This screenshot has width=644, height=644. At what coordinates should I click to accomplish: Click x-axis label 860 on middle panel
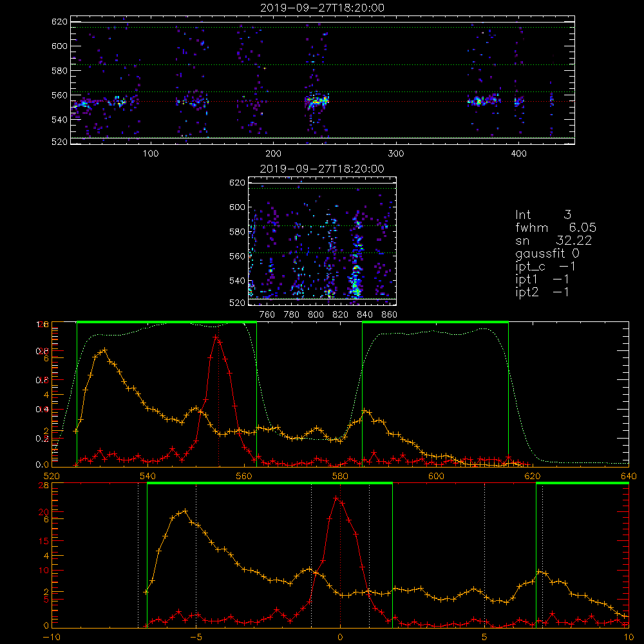pyautogui.click(x=390, y=315)
